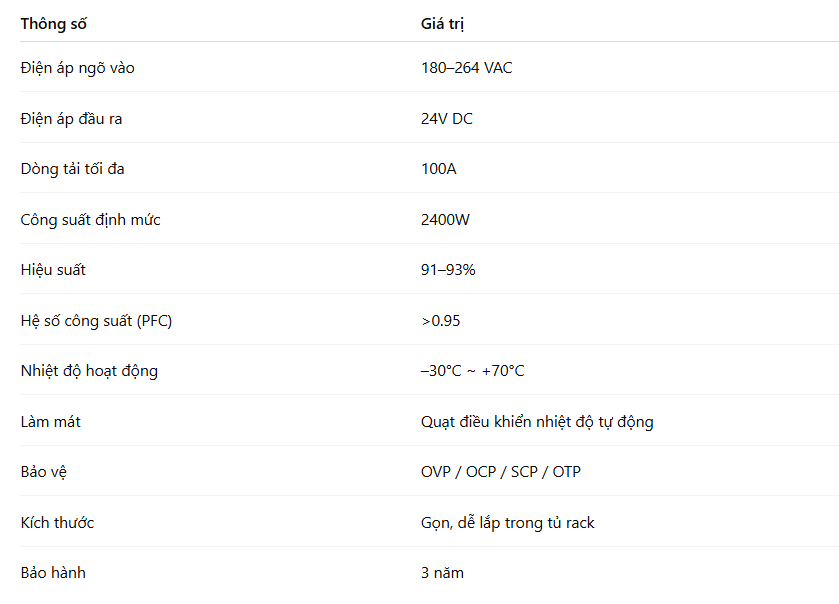Click the "Hiệu suất" row label

53,270
